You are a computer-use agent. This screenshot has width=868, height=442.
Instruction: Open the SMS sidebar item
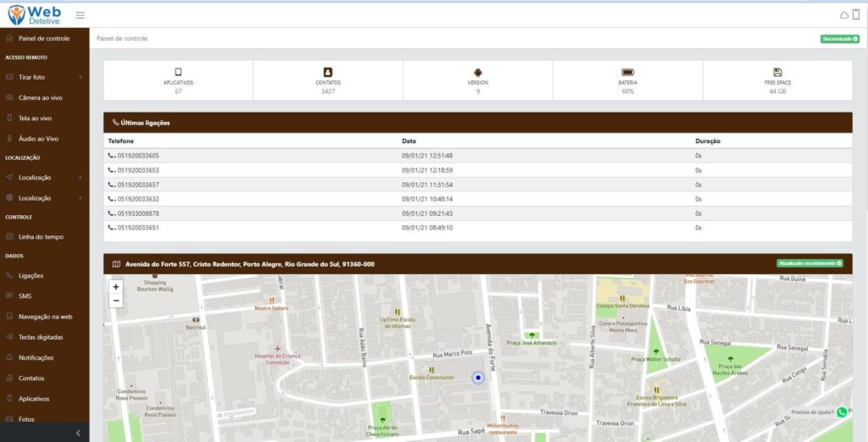[25, 296]
